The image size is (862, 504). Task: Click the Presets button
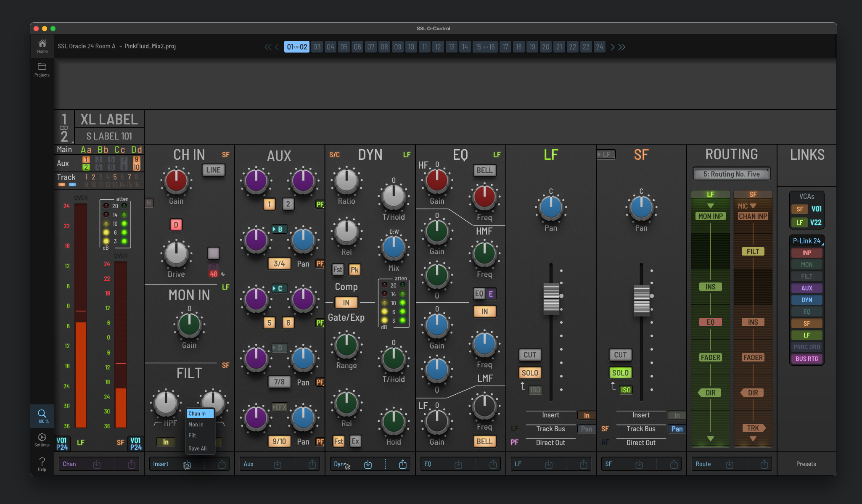pyautogui.click(x=806, y=464)
